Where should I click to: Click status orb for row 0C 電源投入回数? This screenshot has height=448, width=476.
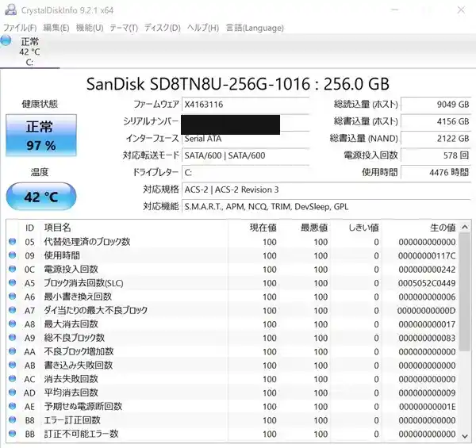[13, 269]
